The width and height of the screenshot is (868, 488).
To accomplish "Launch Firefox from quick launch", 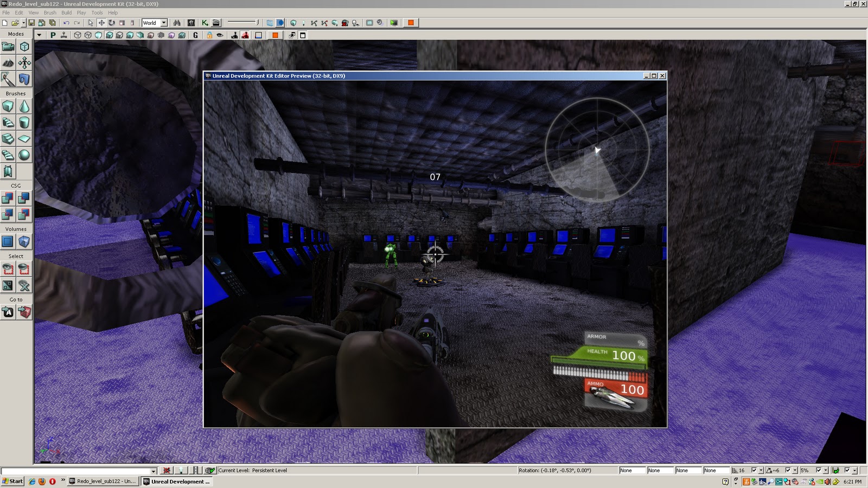I will tap(42, 481).
